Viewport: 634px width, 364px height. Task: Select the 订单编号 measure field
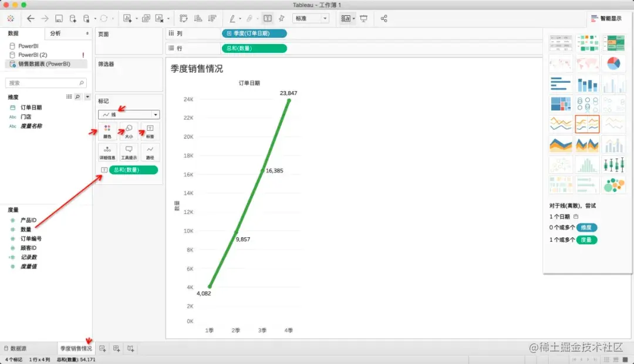(31, 239)
